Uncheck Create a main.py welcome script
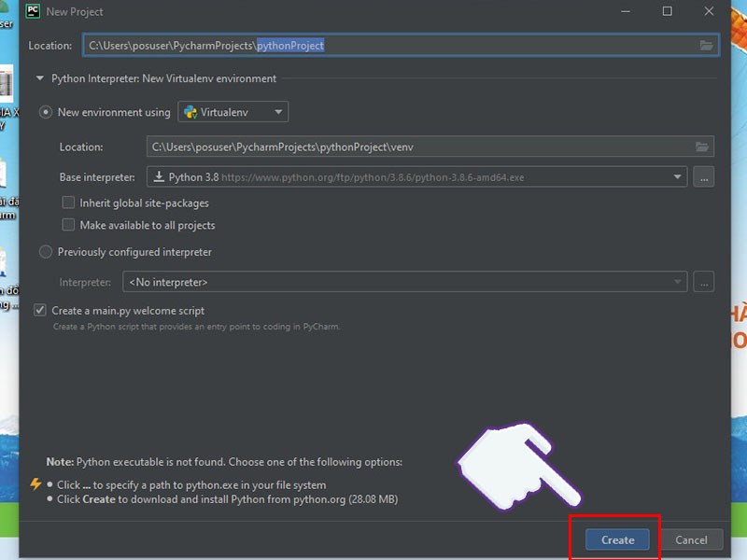Screen dimensions: 747x560 click(39, 310)
